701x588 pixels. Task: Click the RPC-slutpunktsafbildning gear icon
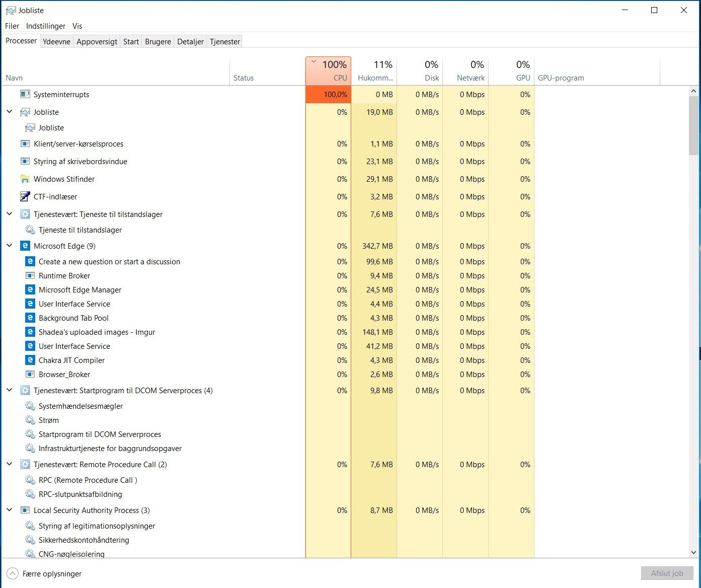tap(30, 494)
